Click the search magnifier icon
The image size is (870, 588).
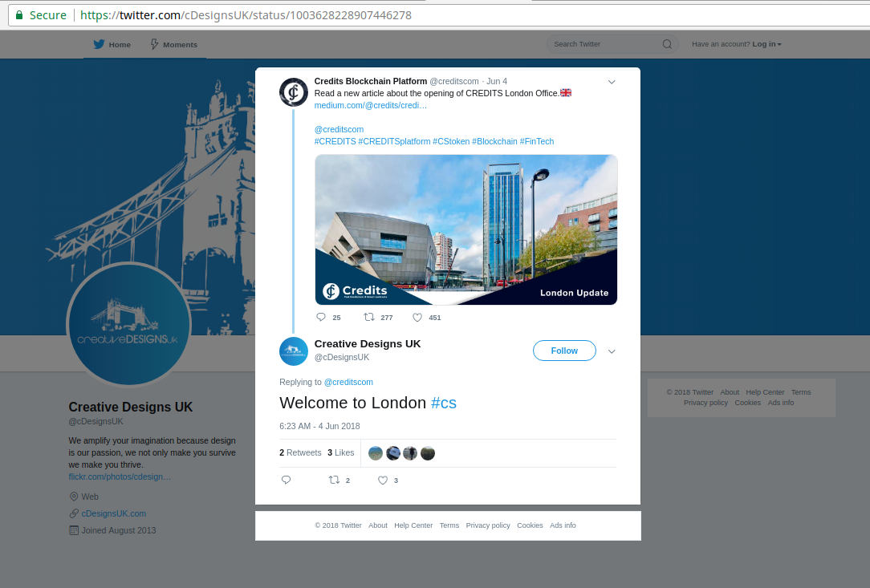click(x=667, y=44)
